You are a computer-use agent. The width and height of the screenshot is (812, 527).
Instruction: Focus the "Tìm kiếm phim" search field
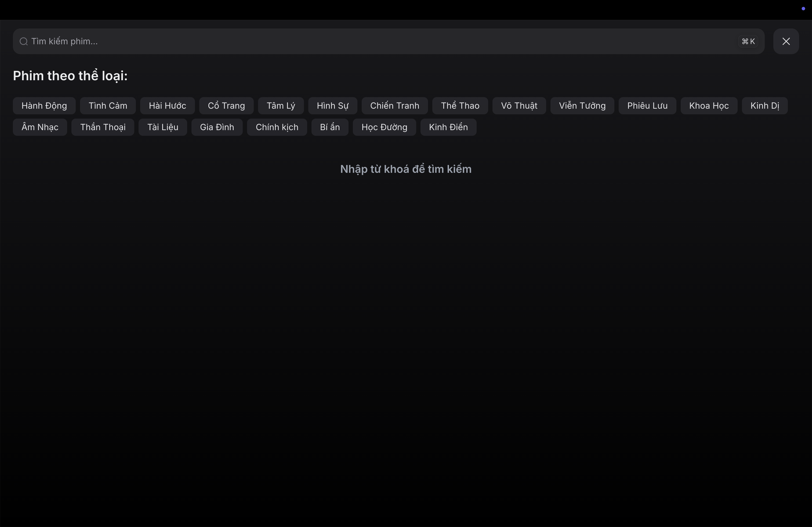pyautogui.click(x=375, y=41)
